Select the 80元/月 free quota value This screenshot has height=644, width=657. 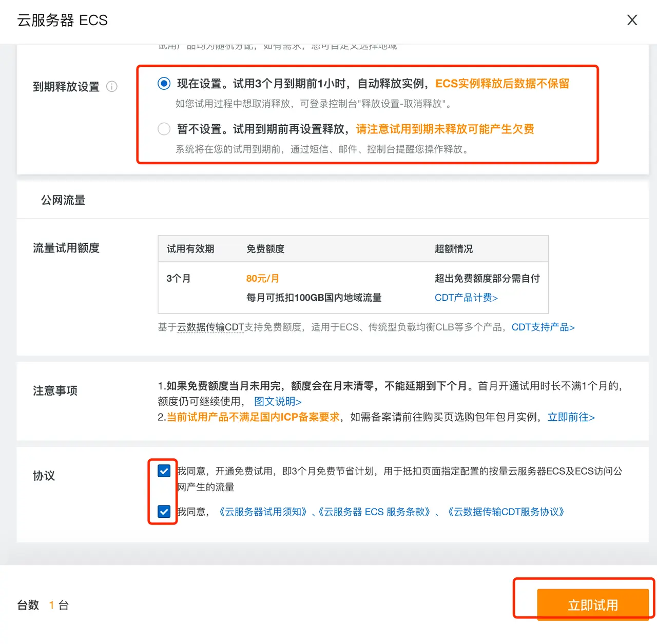pos(262,278)
